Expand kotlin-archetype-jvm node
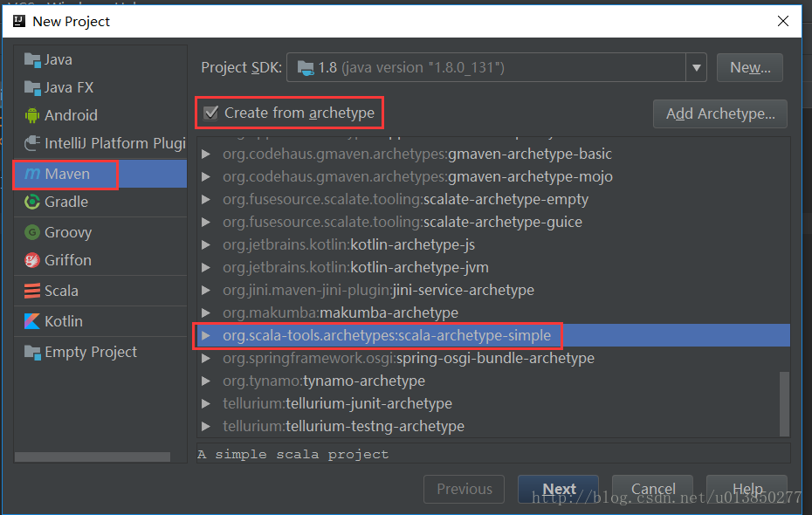Viewport: 812px width, 515px height. coord(206,268)
